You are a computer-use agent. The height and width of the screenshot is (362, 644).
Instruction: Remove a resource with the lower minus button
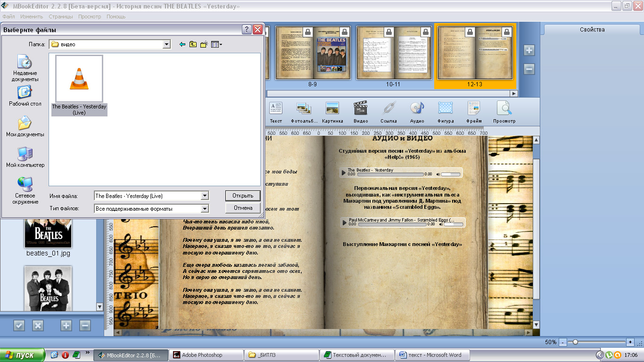[x=85, y=325]
